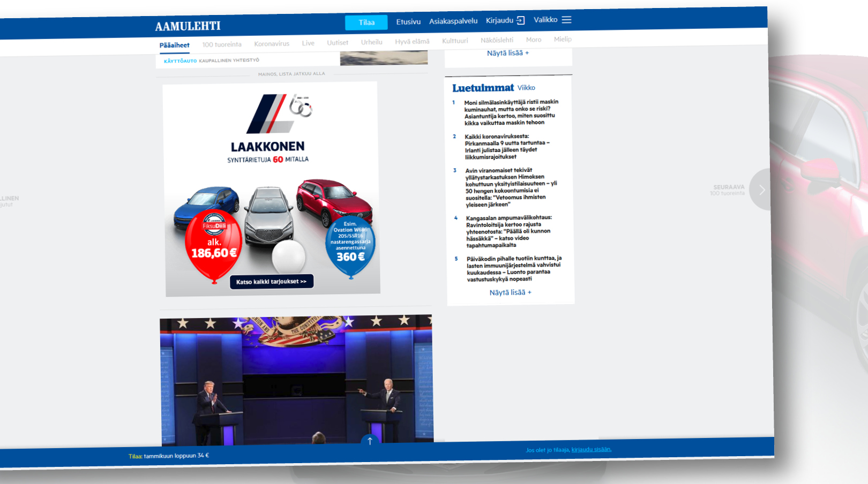
Task: Open the Live tab
Action: pyautogui.click(x=308, y=43)
